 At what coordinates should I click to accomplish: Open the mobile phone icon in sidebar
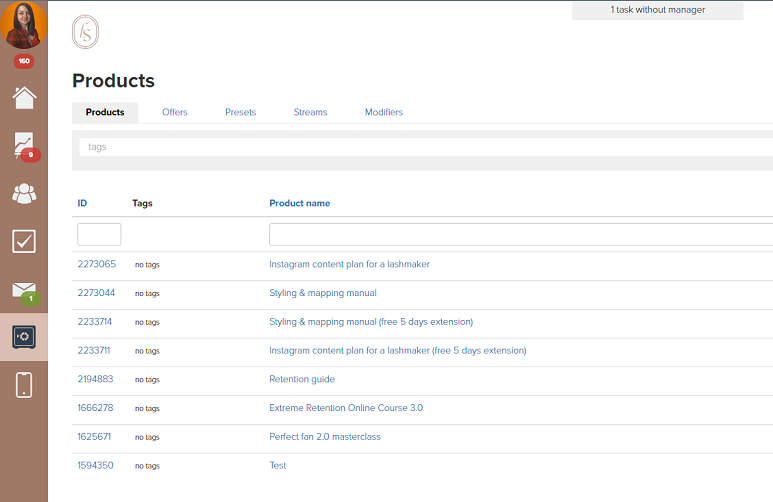pos(24,385)
